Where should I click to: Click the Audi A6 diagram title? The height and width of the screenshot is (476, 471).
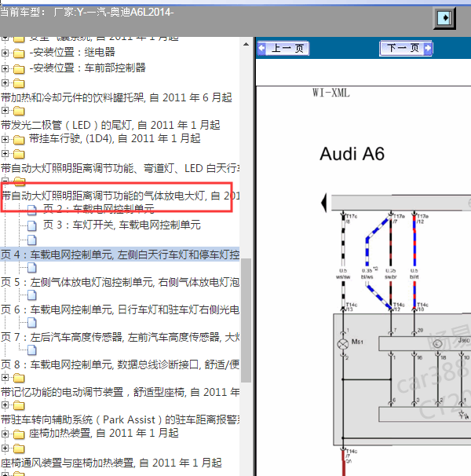pos(352,154)
